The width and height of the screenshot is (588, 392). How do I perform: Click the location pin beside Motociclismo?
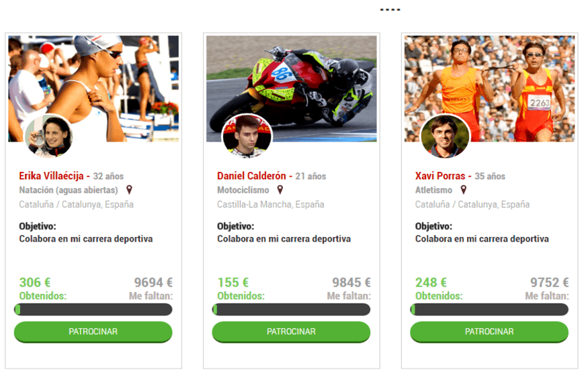(280, 190)
